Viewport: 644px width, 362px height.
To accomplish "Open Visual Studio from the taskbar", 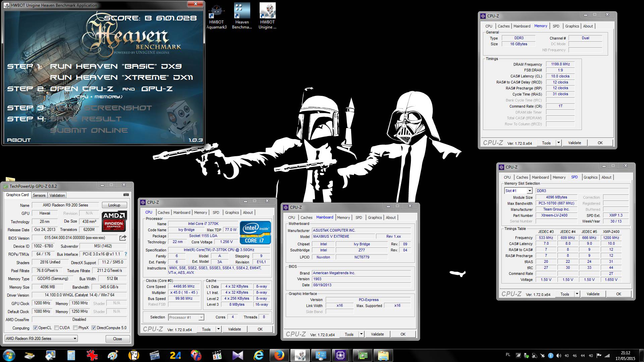I will click(237, 355).
